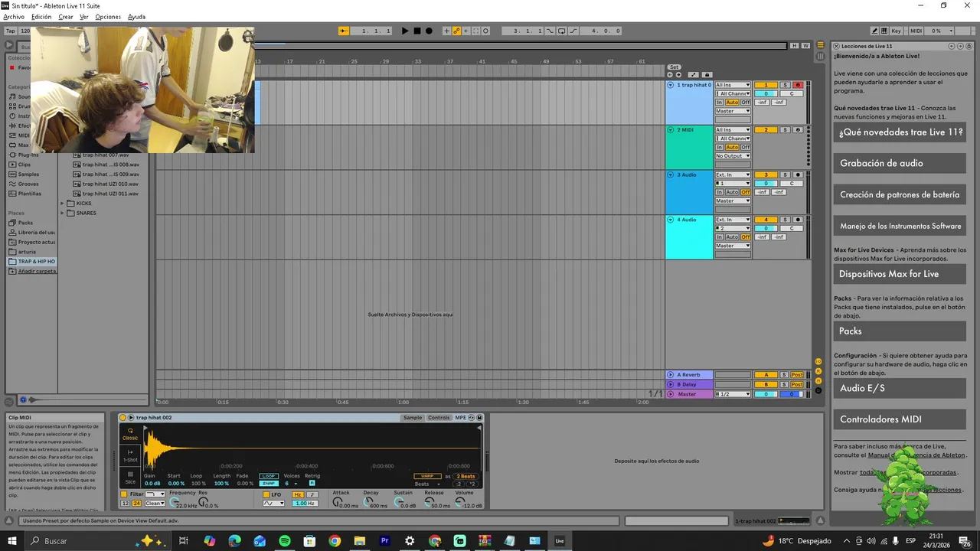The width and height of the screenshot is (980, 551).
Task: Click the Set locator button
Action: [x=674, y=67]
